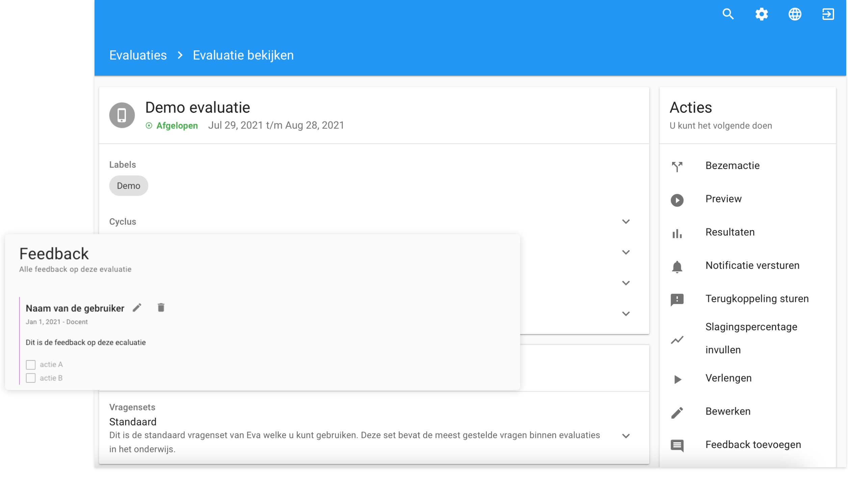Screen dimensions: 854x504
Task: Delete feedback using trash icon
Action: click(161, 308)
